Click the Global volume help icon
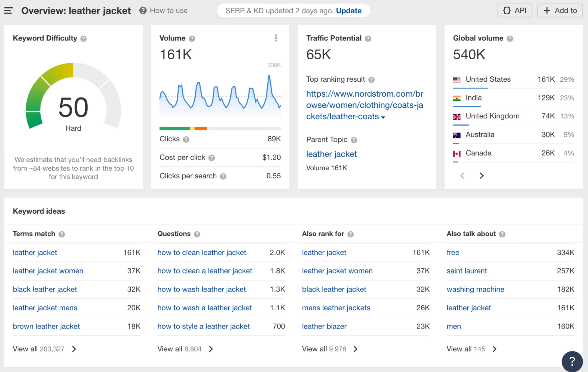 (x=510, y=38)
